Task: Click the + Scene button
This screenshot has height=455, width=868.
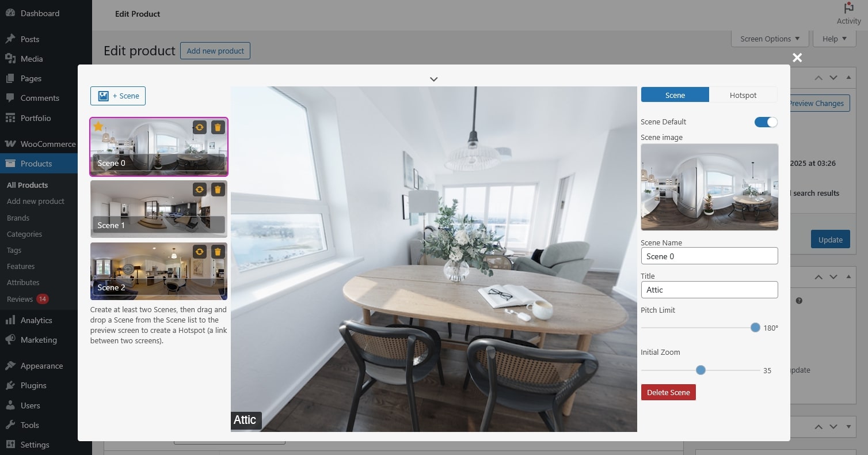Action: [x=118, y=96]
